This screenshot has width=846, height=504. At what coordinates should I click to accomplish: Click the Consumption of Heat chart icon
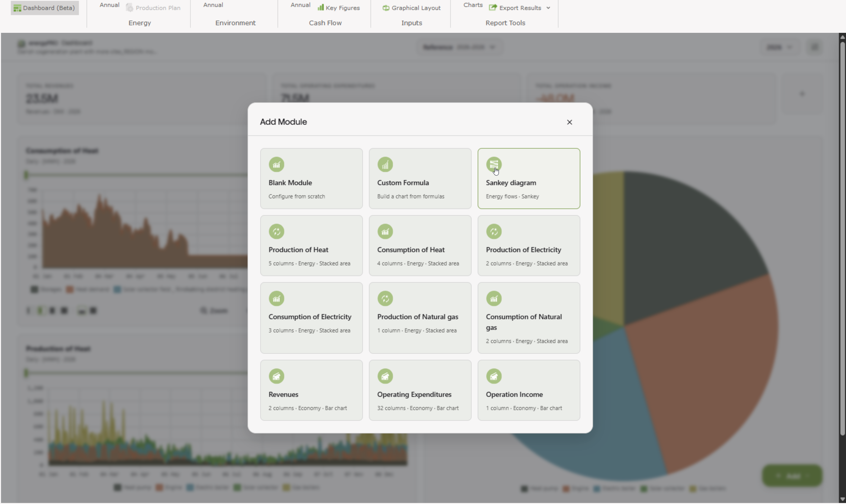click(385, 232)
